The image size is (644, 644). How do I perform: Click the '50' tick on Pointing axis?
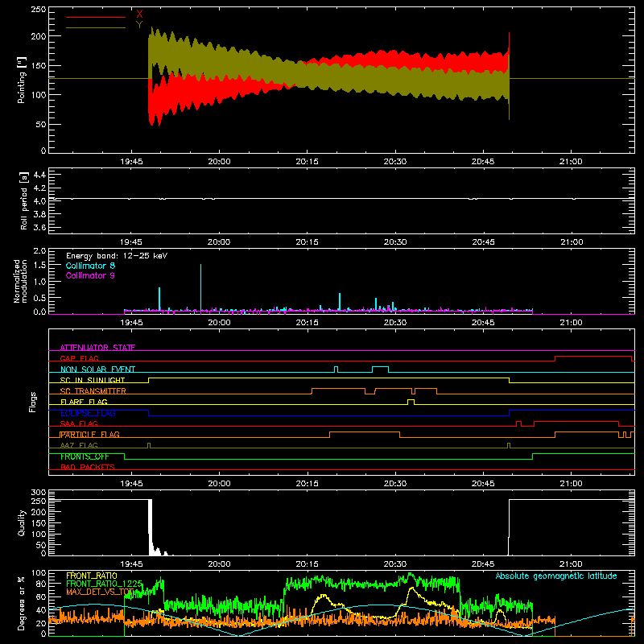pos(41,125)
